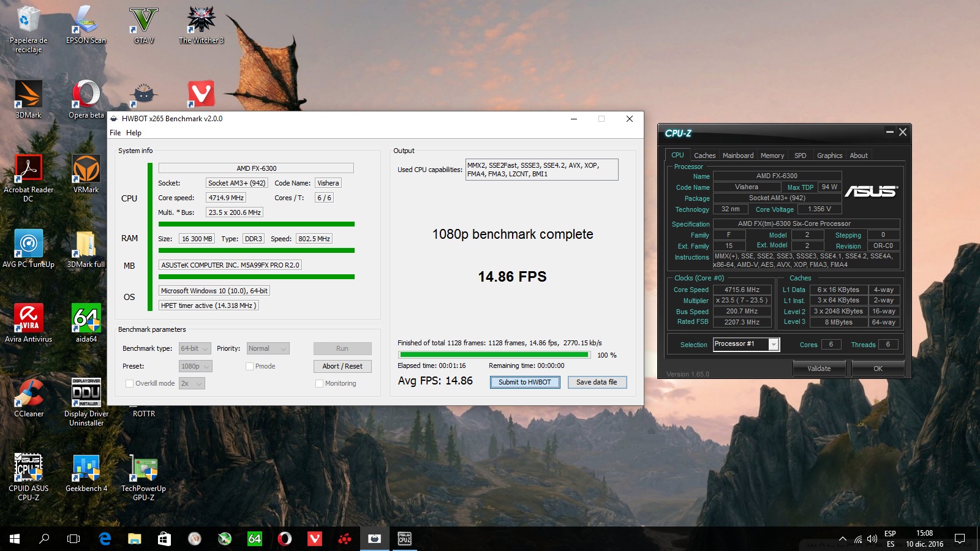Open Task View from the taskbar
Viewport: 980px width, 551px height.
[73, 539]
